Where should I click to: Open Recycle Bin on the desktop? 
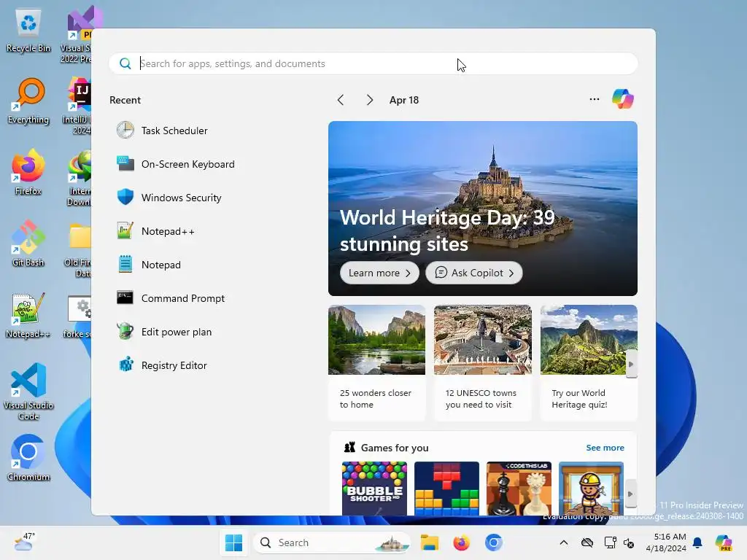[x=28, y=31]
